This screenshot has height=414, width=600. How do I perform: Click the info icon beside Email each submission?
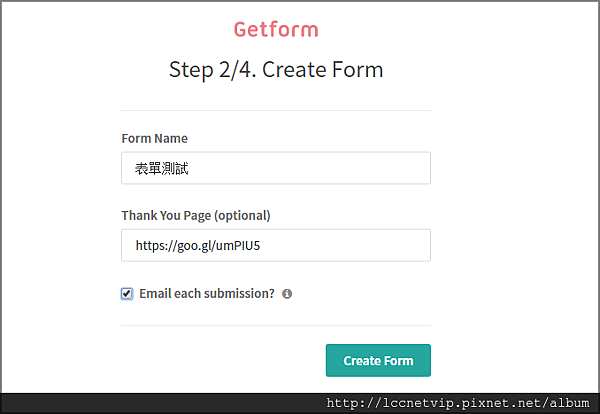point(287,294)
